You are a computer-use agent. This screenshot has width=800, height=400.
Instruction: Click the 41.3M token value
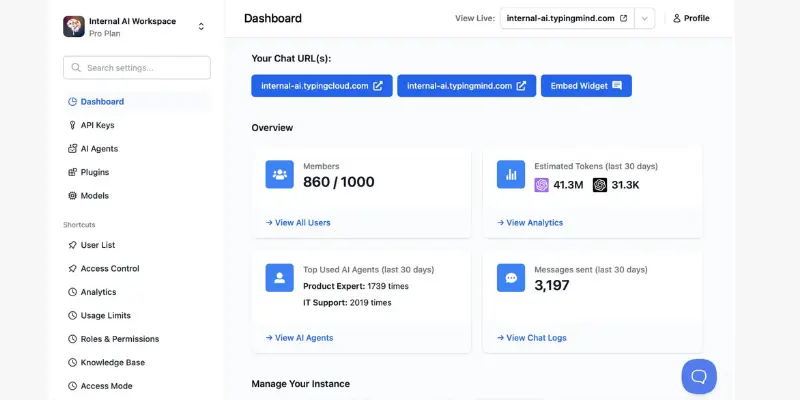pos(568,185)
